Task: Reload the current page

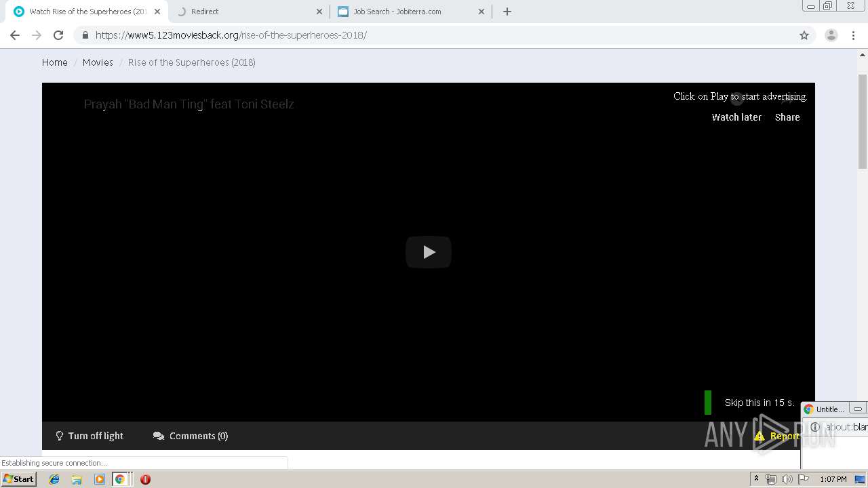Action: (x=58, y=35)
